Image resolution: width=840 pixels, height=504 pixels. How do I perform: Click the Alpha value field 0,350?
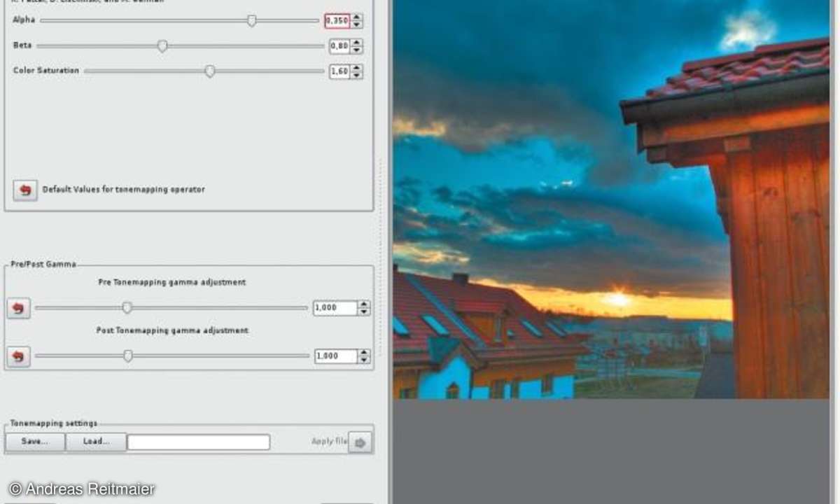pyautogui.click(x=337, y=21)
